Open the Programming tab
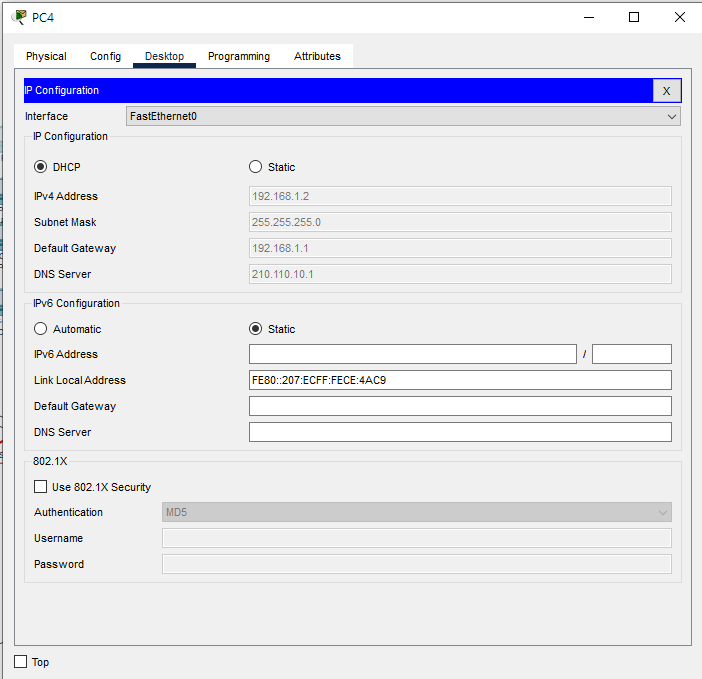This screenshot has width=702, height=679. coord(239,56)
